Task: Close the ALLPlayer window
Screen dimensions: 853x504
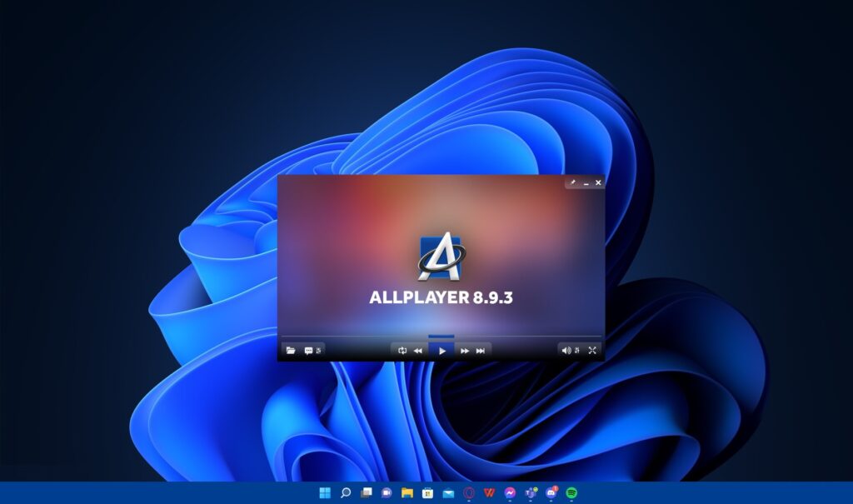Action: (598, 182)
